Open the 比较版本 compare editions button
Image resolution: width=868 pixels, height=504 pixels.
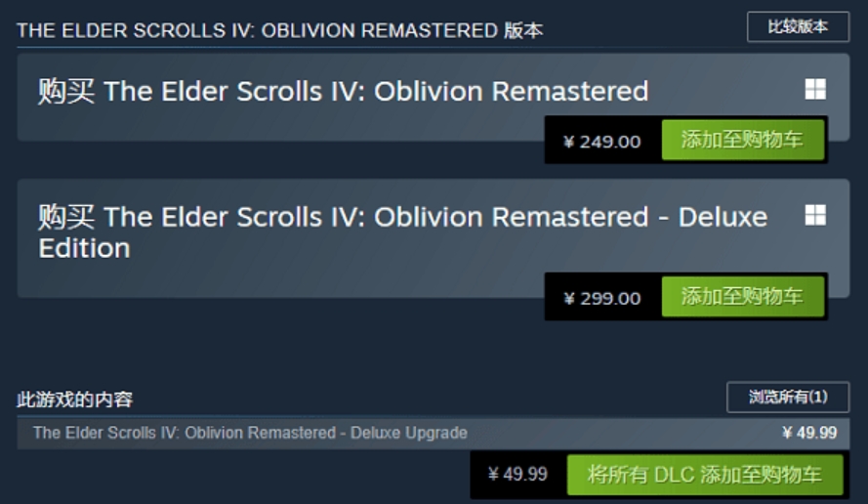tap(798, 26)
